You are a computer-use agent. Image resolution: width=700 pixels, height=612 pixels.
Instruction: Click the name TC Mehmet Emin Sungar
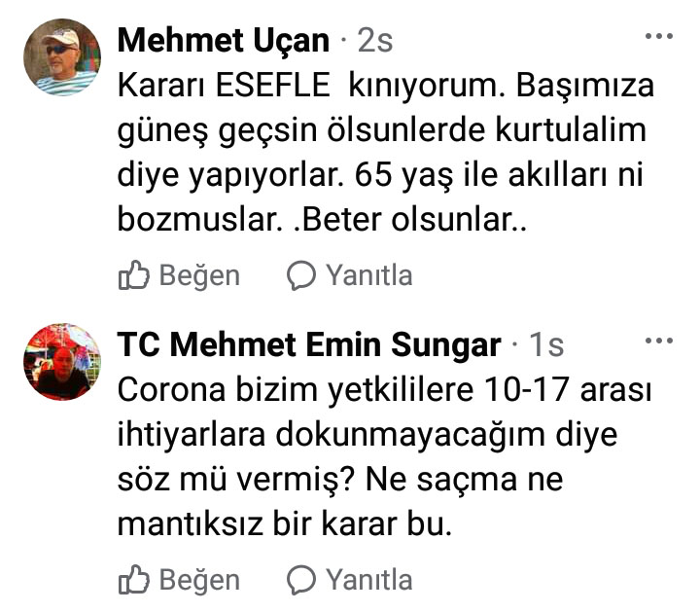309,344
